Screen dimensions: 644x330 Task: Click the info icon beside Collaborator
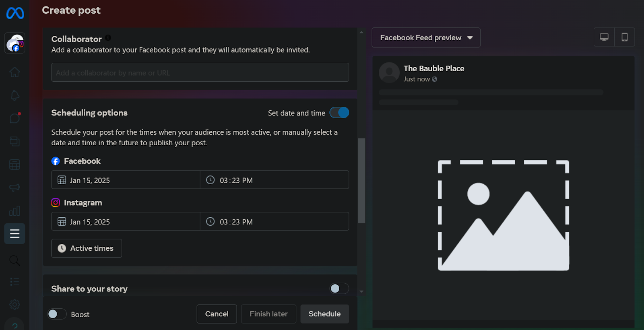click(x=108, y=38)
